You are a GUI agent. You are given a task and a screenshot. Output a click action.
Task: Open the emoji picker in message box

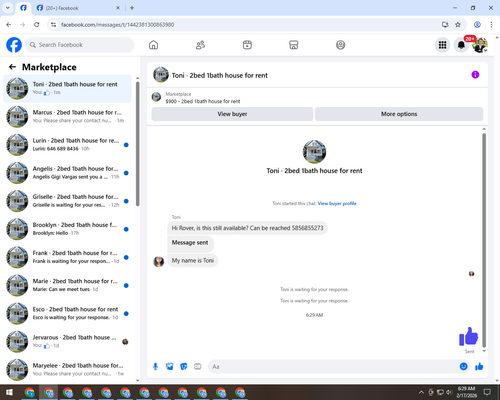(463, 367)
